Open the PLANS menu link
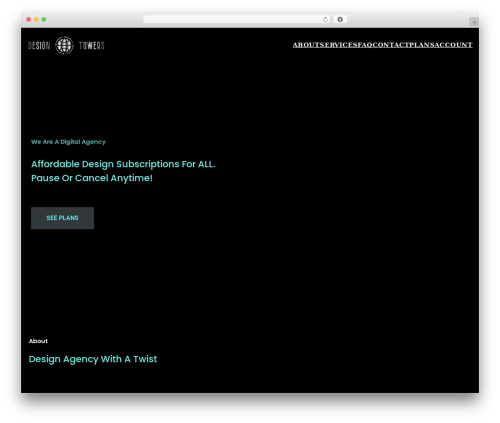Screen dimensions: 500x423 click(x=422, y=45)
